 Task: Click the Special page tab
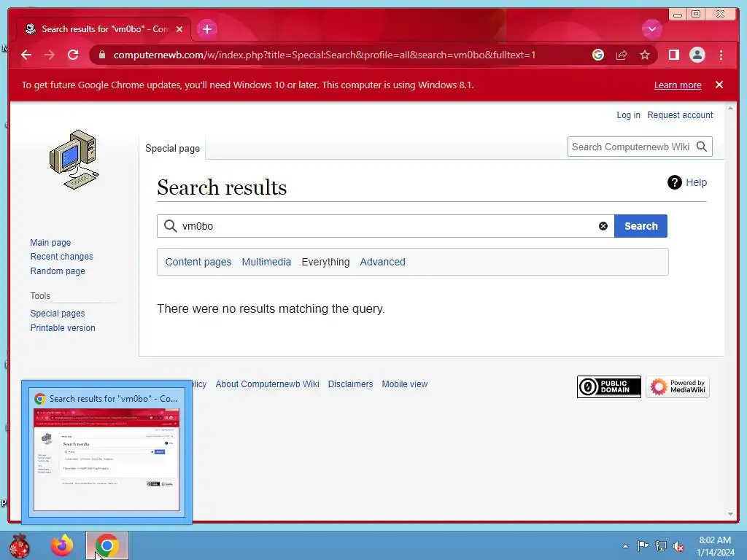(x=172, y=149)
